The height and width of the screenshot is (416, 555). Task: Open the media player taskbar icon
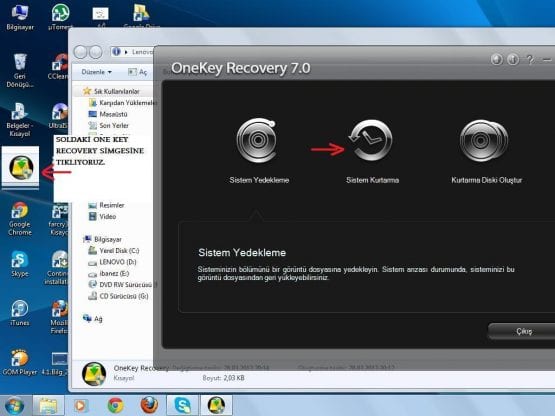click(81, 406)
